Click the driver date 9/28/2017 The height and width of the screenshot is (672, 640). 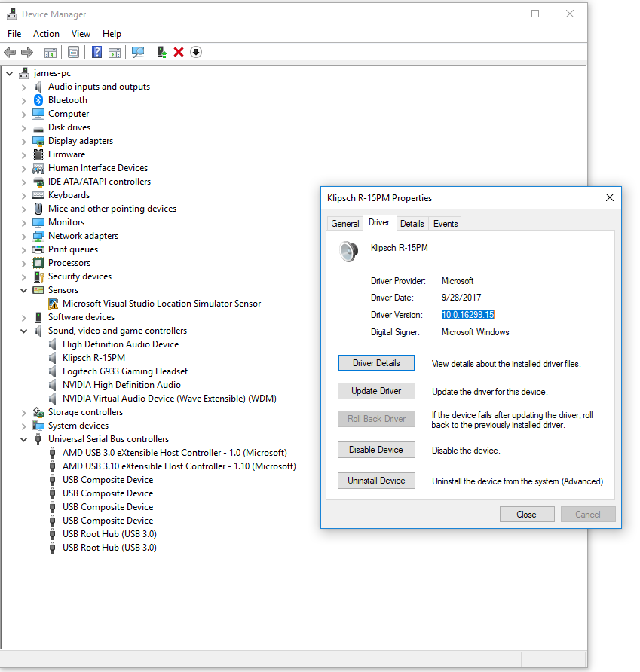tap(461, 298)
